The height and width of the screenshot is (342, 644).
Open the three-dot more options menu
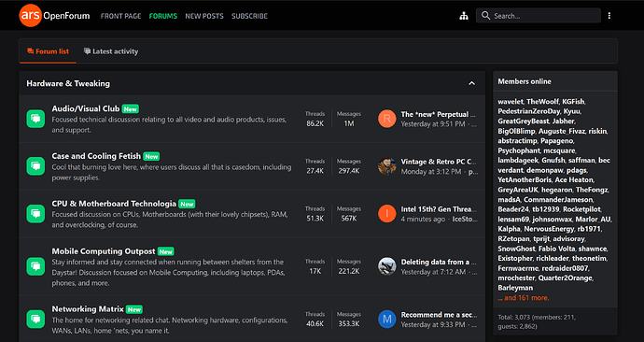[609, 16]
